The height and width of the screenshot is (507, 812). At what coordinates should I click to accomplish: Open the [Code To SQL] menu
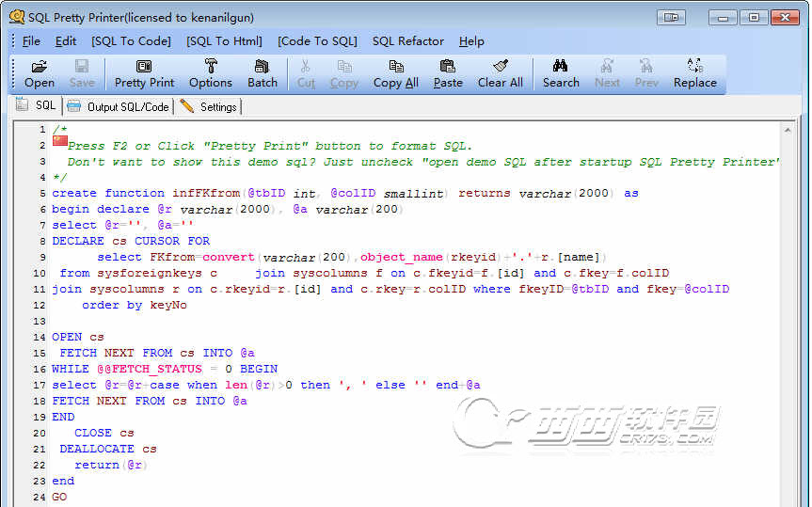(317, 40)
